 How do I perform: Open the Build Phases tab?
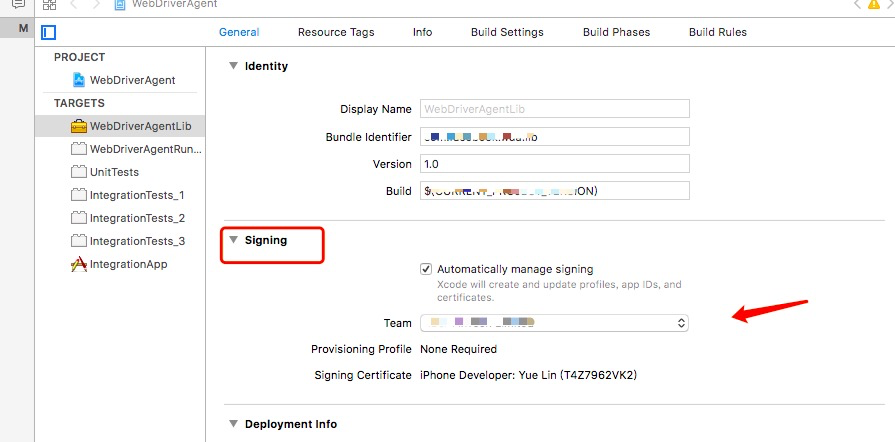click(x=616, y=32)
